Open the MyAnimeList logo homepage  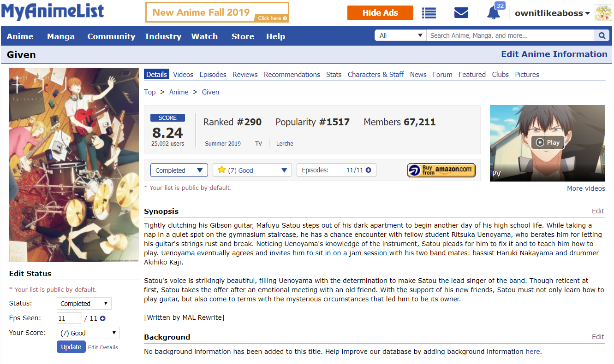tap(52, 12)
